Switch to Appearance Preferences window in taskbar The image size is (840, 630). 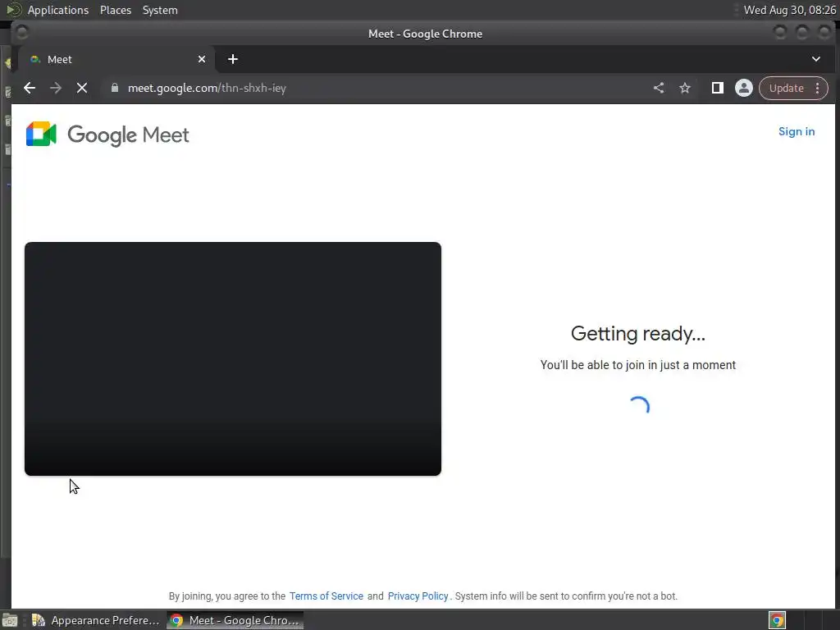coord(96,620)
